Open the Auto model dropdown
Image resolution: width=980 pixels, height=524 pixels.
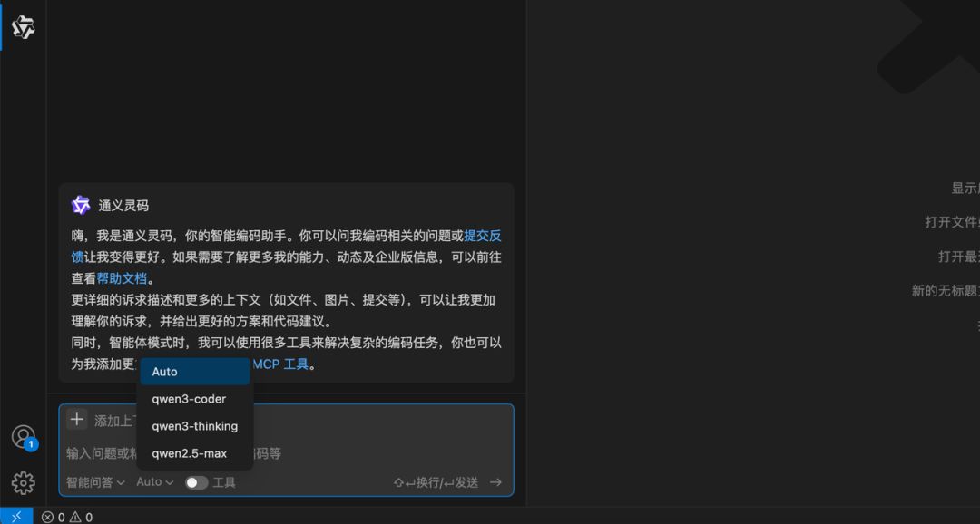click(155, 481)
